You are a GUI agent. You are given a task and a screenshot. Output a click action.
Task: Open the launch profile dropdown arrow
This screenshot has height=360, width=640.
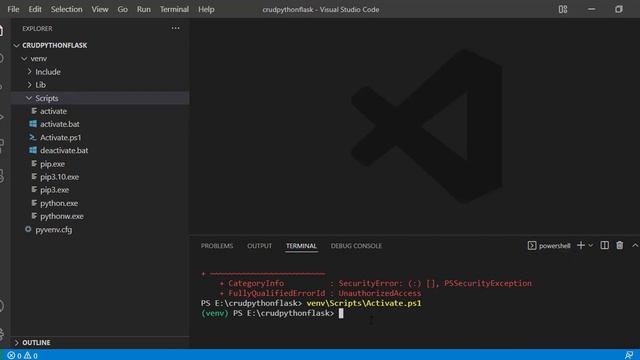tap(591, 245)
